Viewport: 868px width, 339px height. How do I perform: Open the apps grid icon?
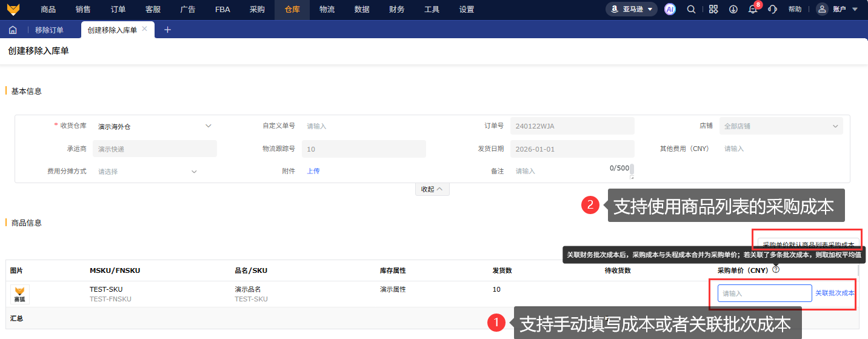point(713,9)
